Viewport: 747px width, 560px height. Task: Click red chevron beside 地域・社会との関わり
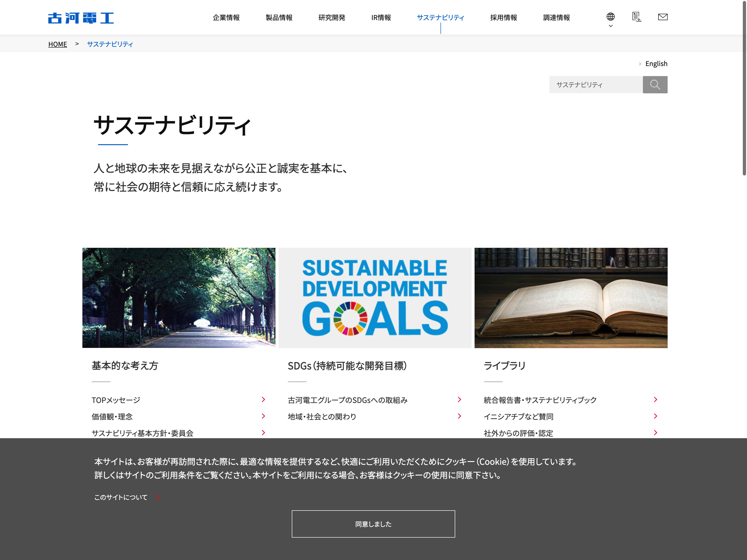(x=459, y=416)
